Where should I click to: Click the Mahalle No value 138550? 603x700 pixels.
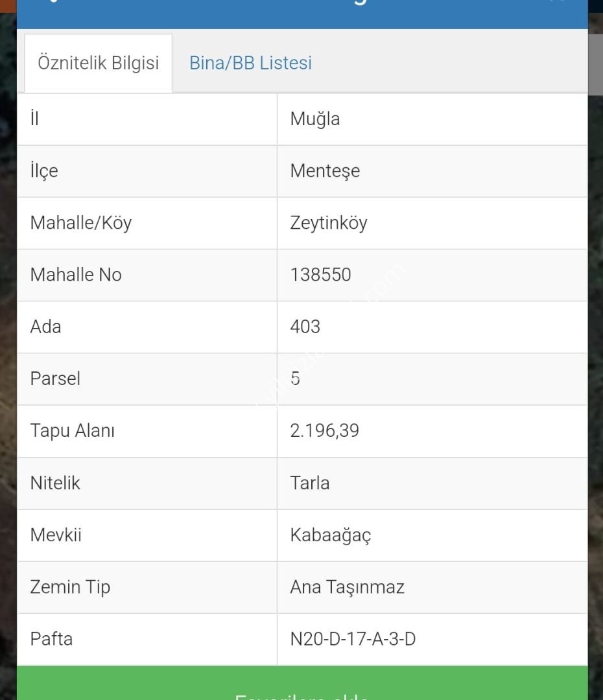coord(320,275)
